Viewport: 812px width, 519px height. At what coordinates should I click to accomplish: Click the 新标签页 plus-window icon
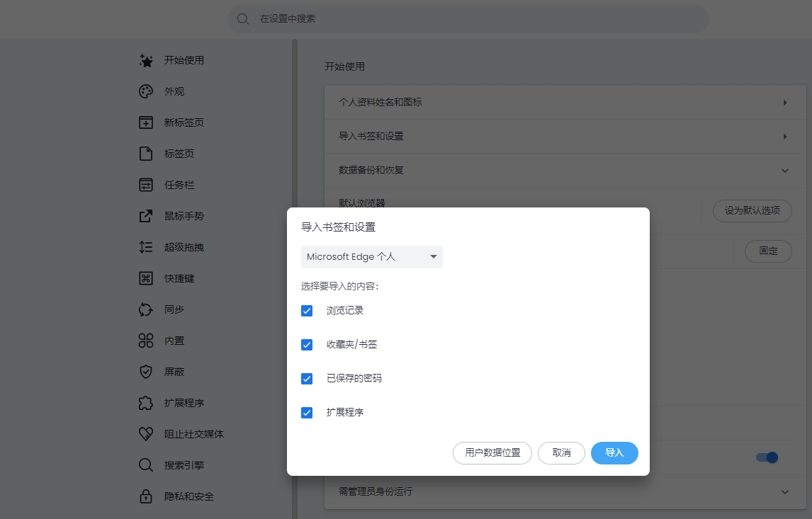point(146,123)
